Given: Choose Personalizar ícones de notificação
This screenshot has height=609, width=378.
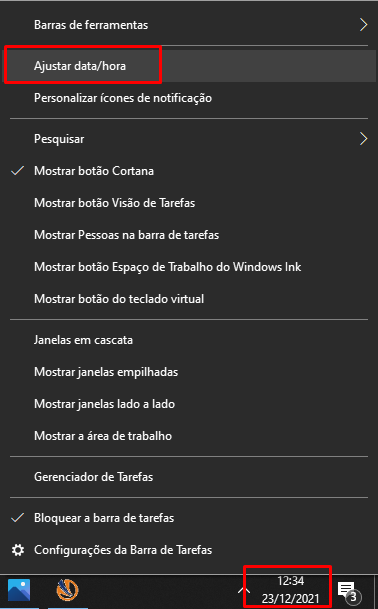Looking at the screenshot, I should click(189, 97).
